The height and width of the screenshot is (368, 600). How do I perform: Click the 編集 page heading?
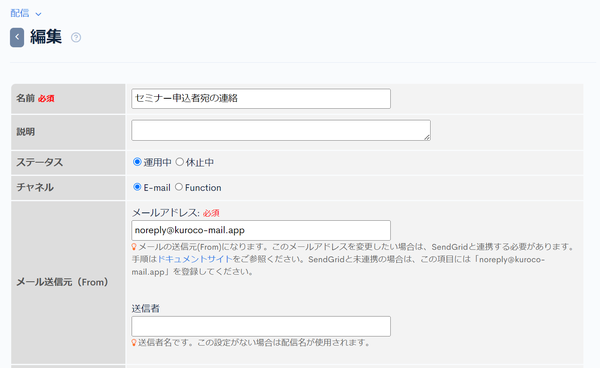click(46, 37)
